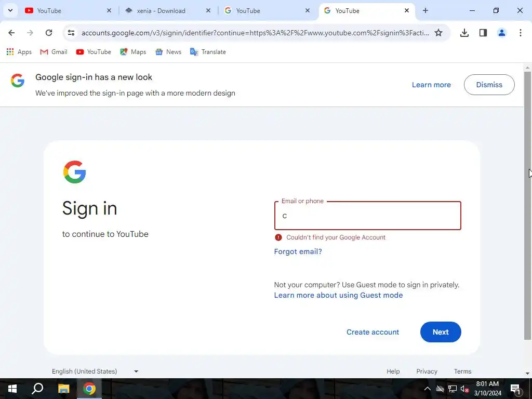The image size is (532, 399).
Task: Open English (United States) language dropdown
Action: (x=95, y=371)
